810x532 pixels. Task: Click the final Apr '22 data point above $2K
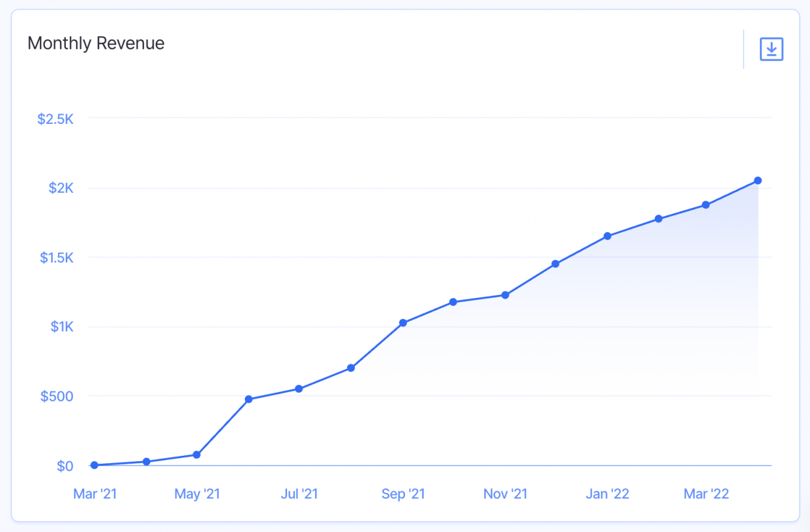click(x=757, y=180)
